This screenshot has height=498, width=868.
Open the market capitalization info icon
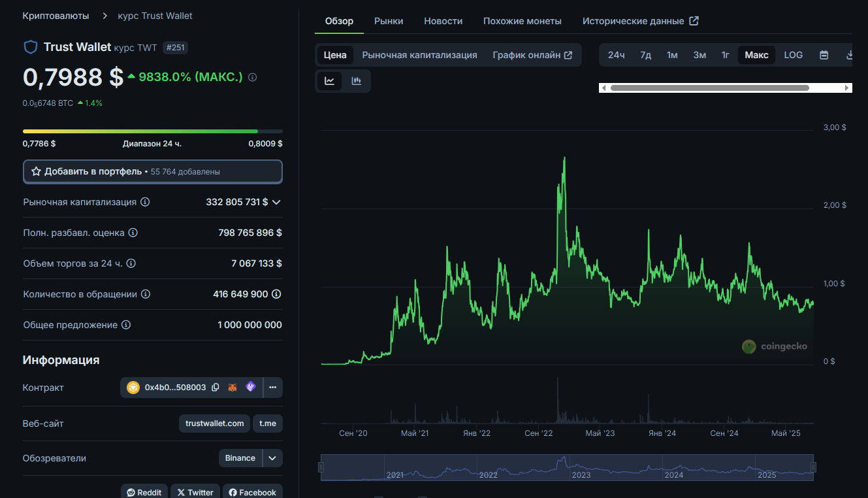145,202
